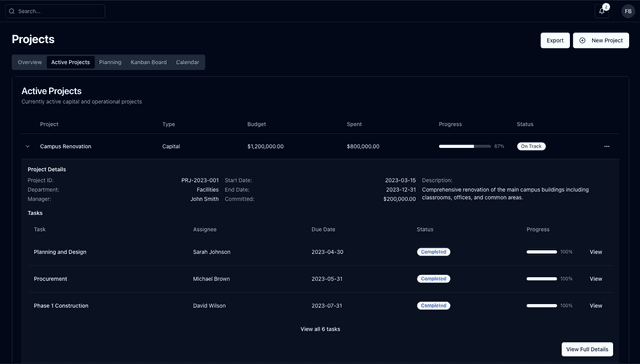Open the three-dot menu for Campus Renovation
Image resolution: width=640 pixels, height=364 pixels.
pos(607,146)
